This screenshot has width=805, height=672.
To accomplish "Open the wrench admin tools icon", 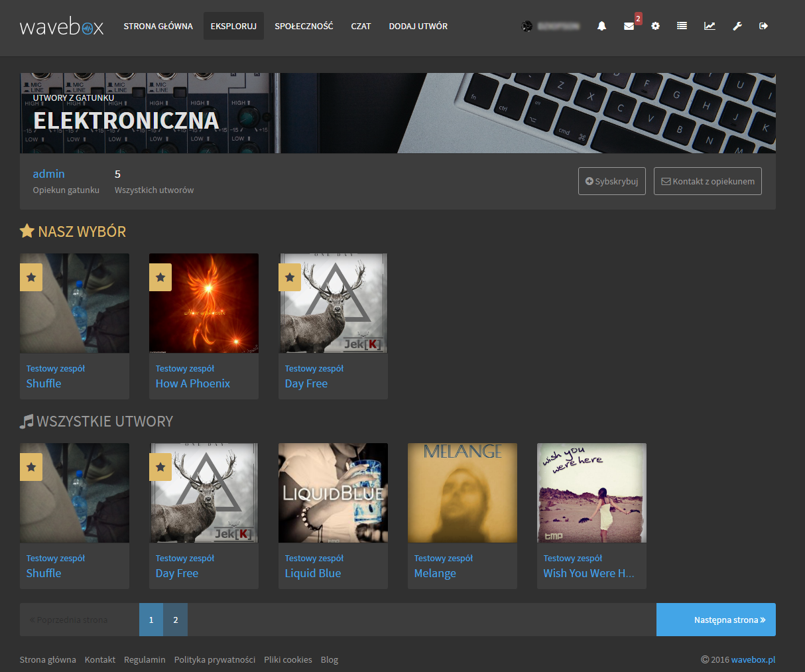I will (737, 26).
